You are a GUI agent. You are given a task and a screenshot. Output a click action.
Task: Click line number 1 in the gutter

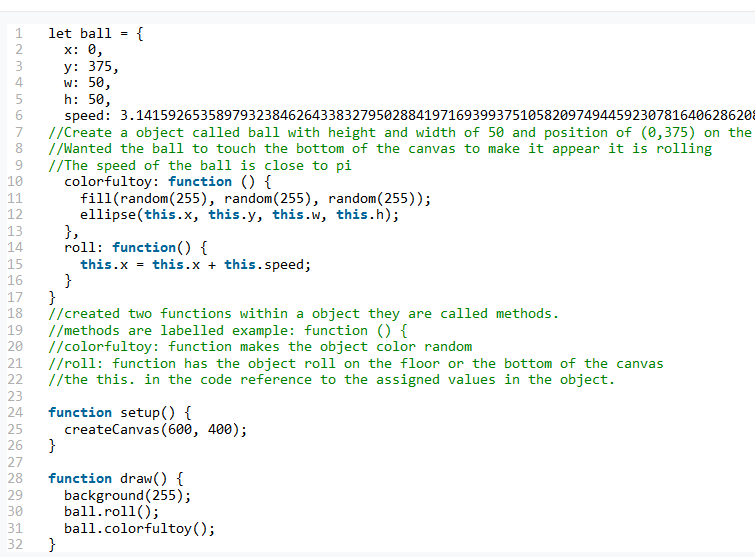(x=18, y=33)
